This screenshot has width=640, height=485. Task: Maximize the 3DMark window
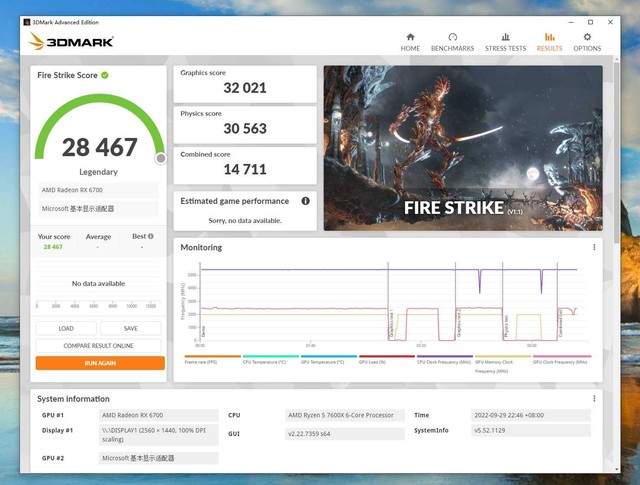pos(590,22)
